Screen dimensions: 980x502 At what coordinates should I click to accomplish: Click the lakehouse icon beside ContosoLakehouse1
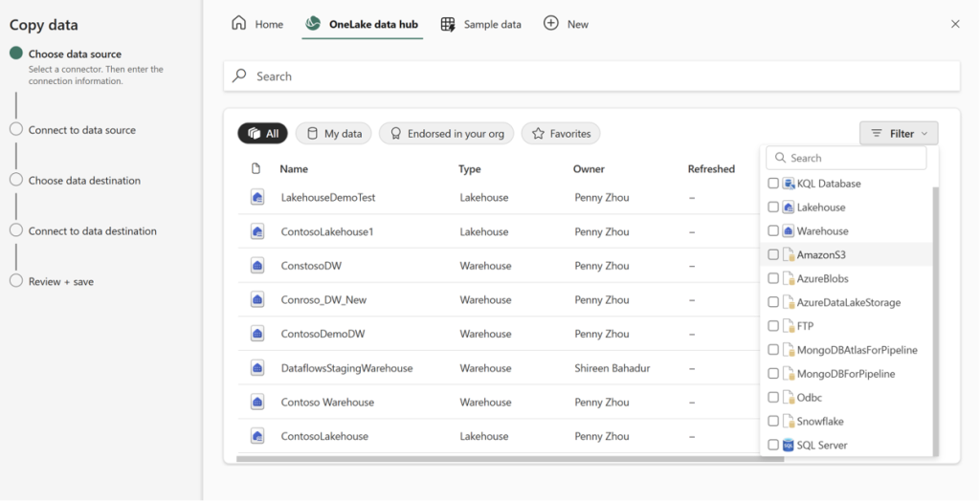256,231
